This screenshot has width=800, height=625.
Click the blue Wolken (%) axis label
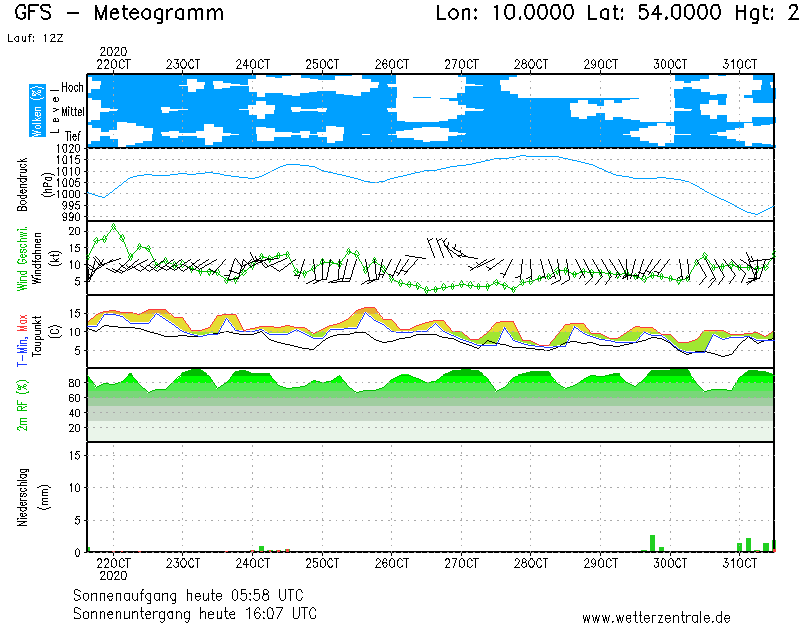point(37,110)
